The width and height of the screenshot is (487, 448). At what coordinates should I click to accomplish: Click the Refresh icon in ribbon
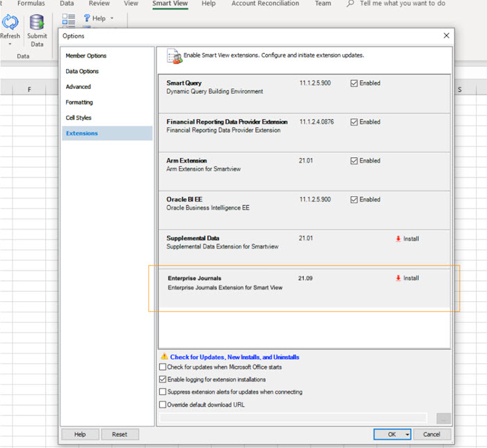tap(10, 22)
